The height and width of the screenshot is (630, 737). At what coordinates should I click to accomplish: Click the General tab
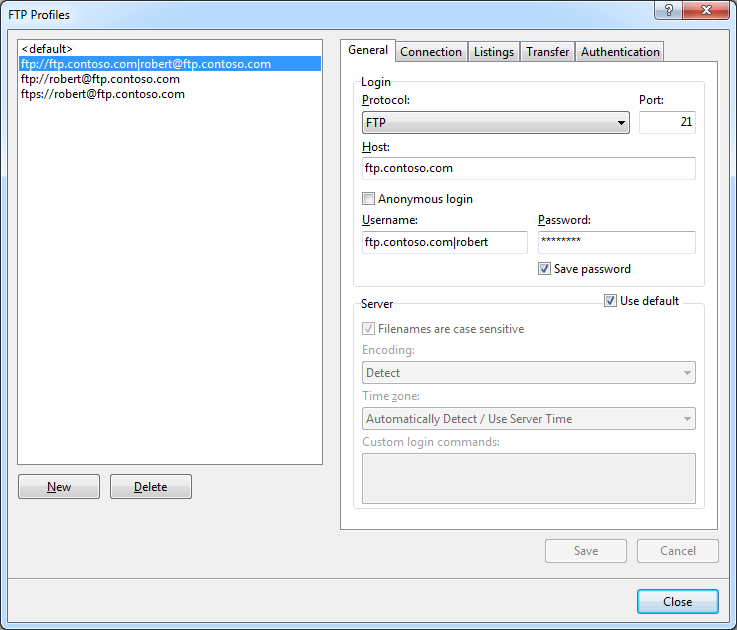(367, 51)
